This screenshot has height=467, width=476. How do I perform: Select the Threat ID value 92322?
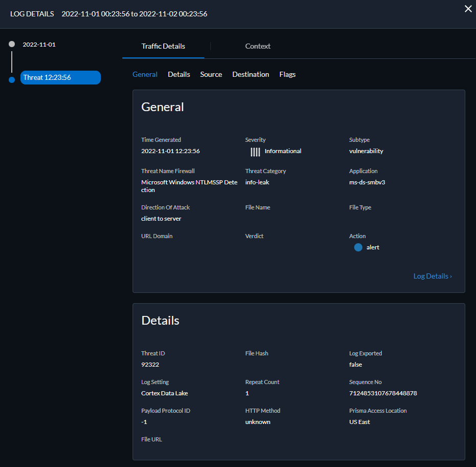tap(150, 365)
